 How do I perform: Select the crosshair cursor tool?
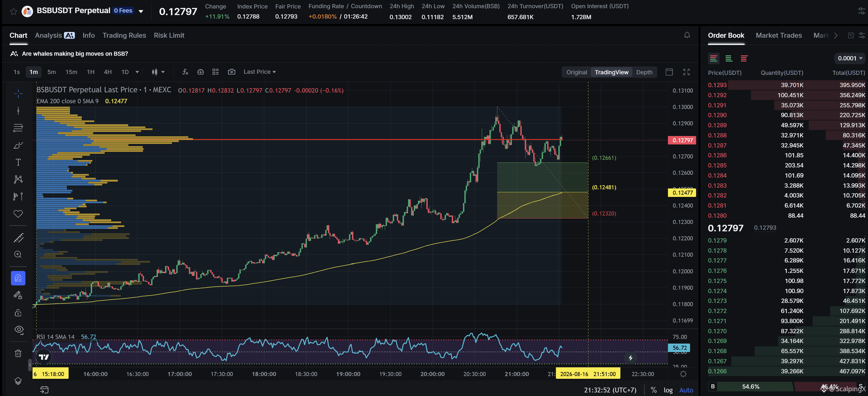pyautogui.click(x=18, y=93)
